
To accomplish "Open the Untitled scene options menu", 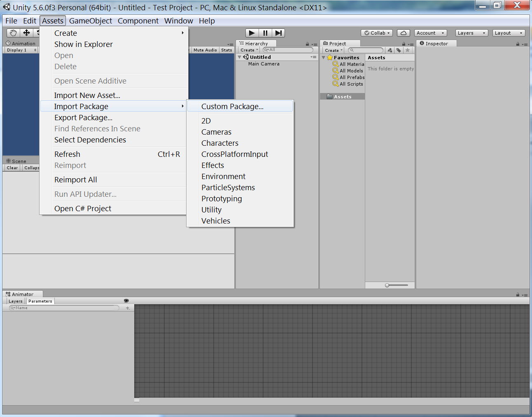I will 314,57.
